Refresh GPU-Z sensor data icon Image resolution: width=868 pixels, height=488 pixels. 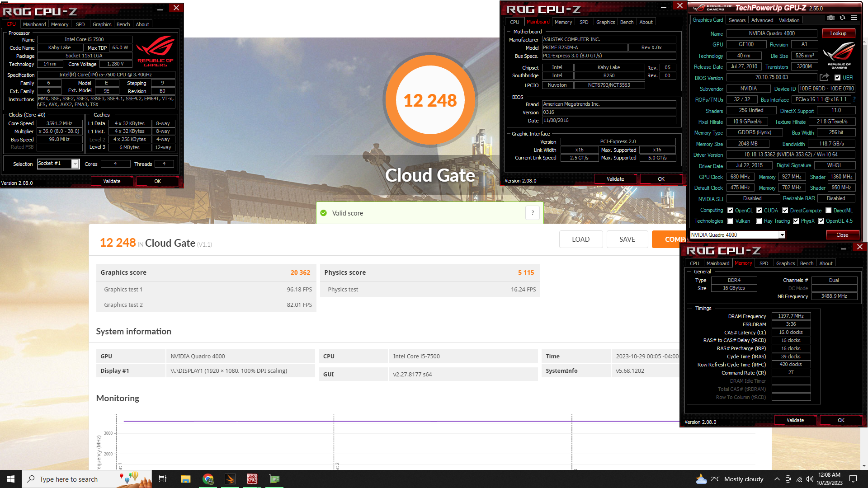(x=842, y=18)
